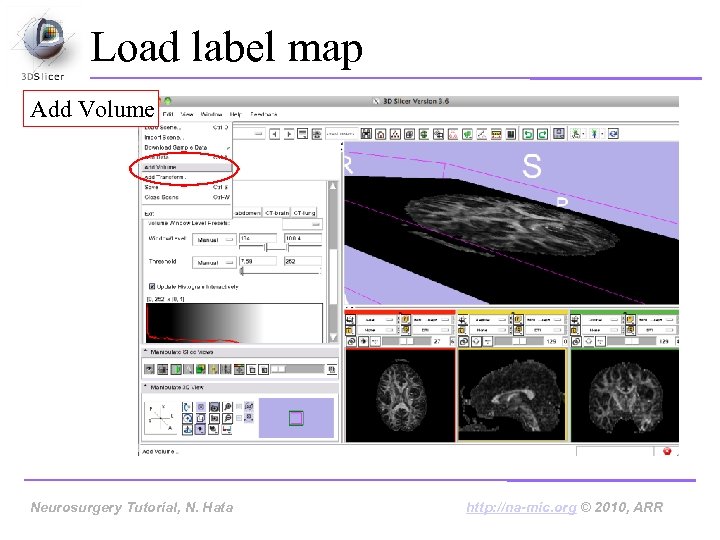Click the module history icon

[x=303, y=134]
